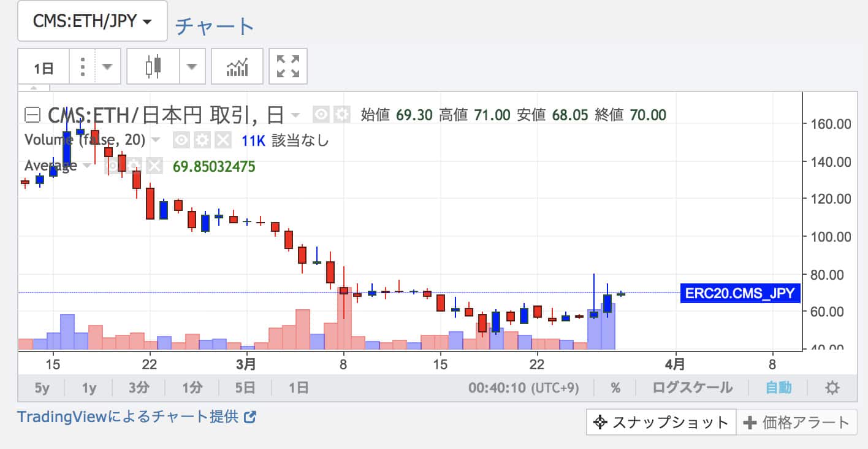Click the 00:40:10 (UTC+9) timezone clock
Image resolution: width=868 pixels, height=449 pixels.
525,388
